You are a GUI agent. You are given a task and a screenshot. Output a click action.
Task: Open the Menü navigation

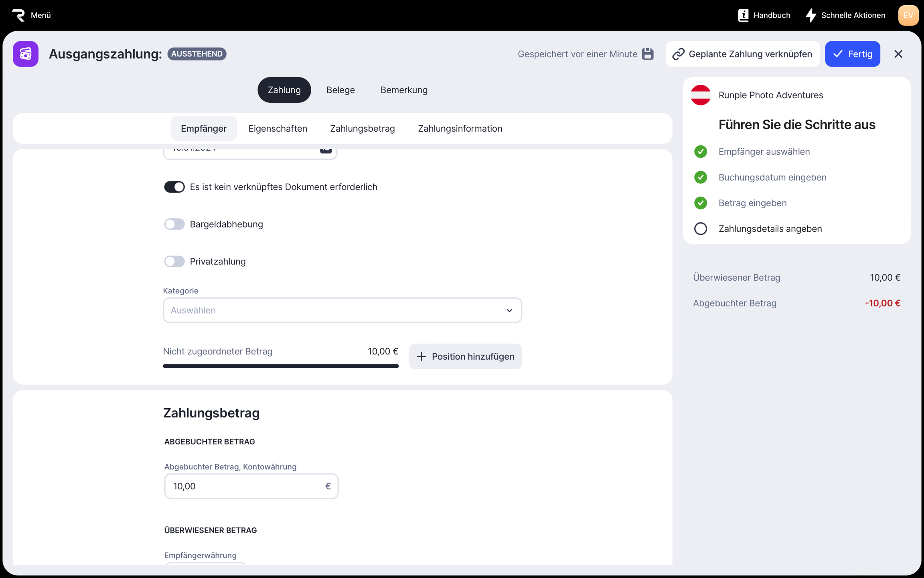click(41, 15)
